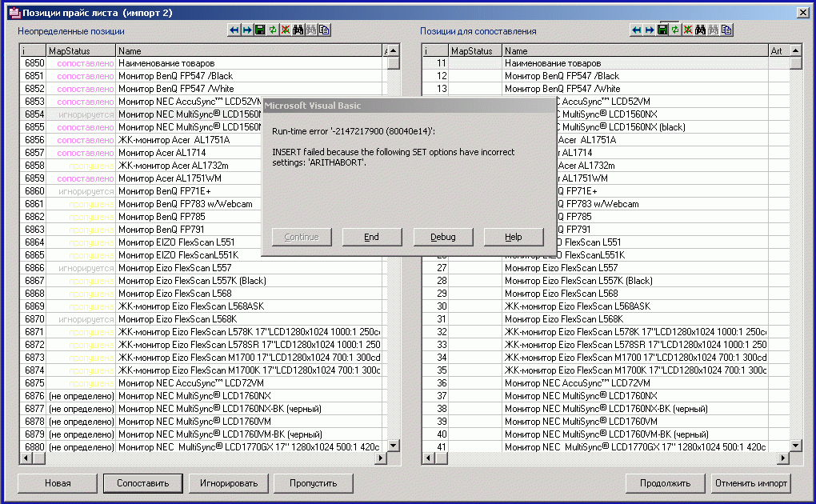
Task: Select row 11 'Наименование товаров' in right grid
Action: pos(606,63)
